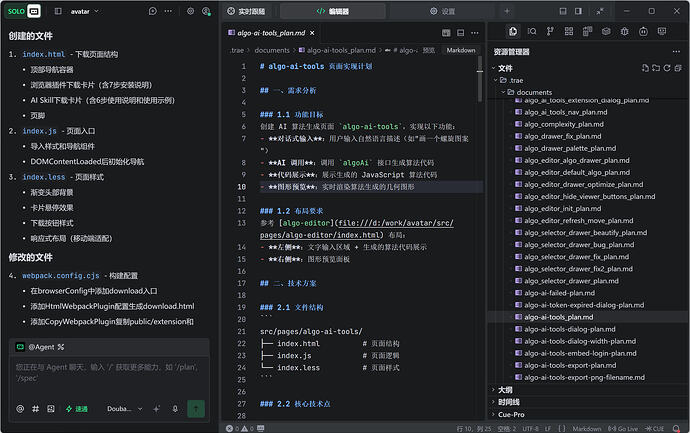Refresh the file explorer

667,68
